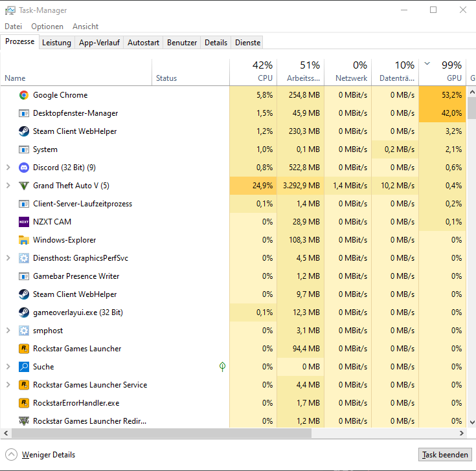Expand the Suche process group
Image resolution: width=476 pixels, height=471 pixels.
pyautogui.click(x=8, y=367)
